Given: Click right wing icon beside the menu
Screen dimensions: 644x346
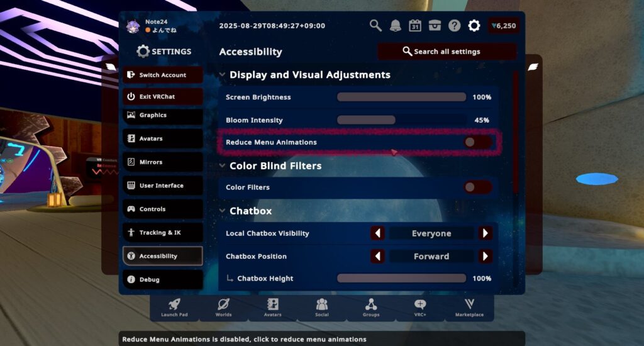Looking at the screenshot, I should (533, 67).
